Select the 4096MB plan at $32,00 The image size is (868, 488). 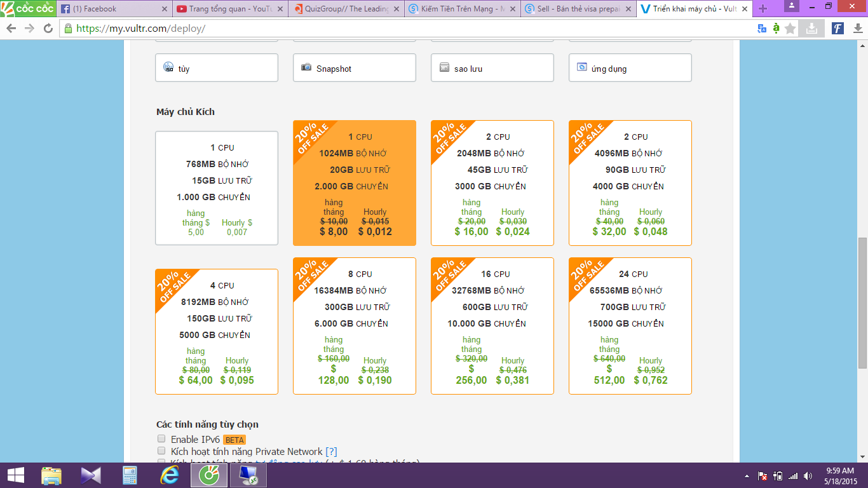point(630,183)
